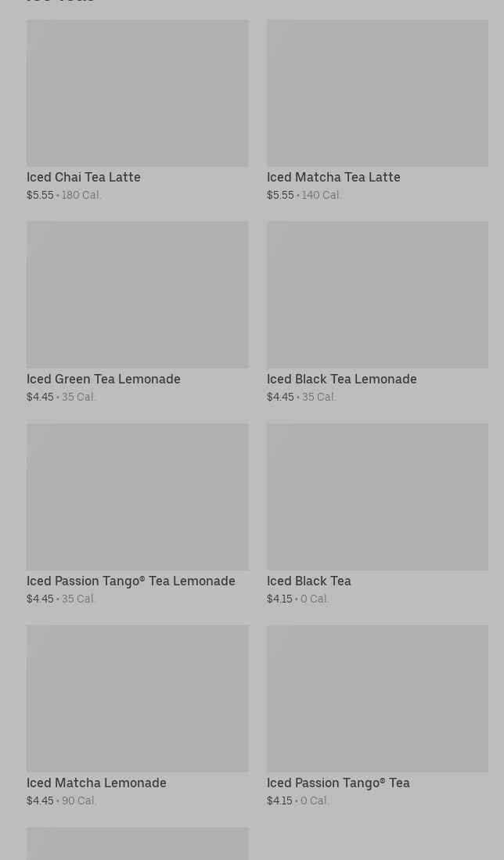Select the Iced Black Tea Lemonade thumbnail
This screenshot has width=504, height=860.
pos(377,294)
